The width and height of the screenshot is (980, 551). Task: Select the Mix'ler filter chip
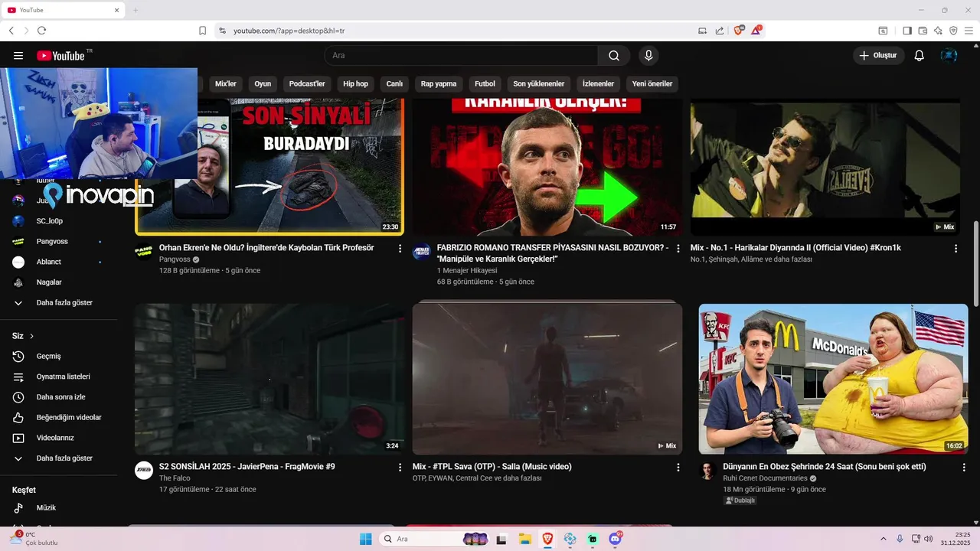click(226, 83)
